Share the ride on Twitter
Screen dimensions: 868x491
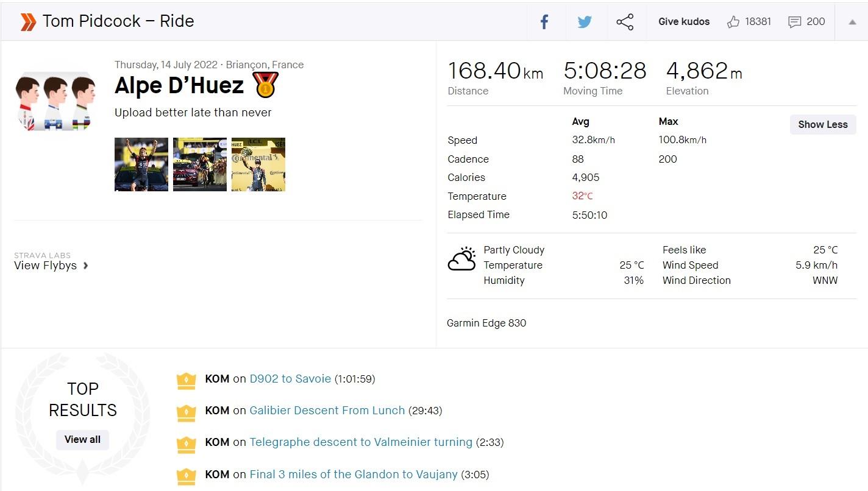(585, 22)
